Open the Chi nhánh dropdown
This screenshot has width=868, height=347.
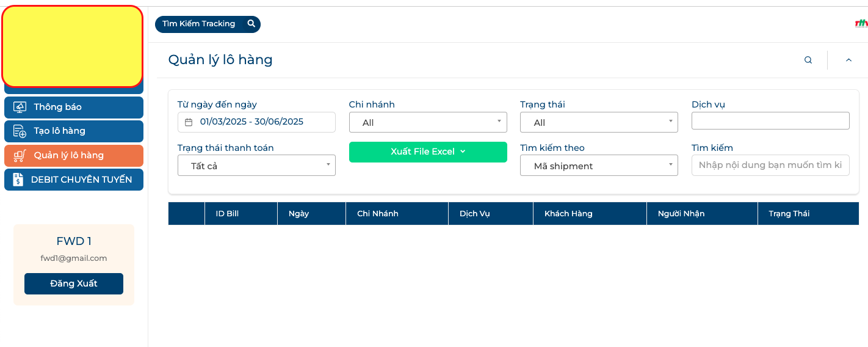[428, 122]
